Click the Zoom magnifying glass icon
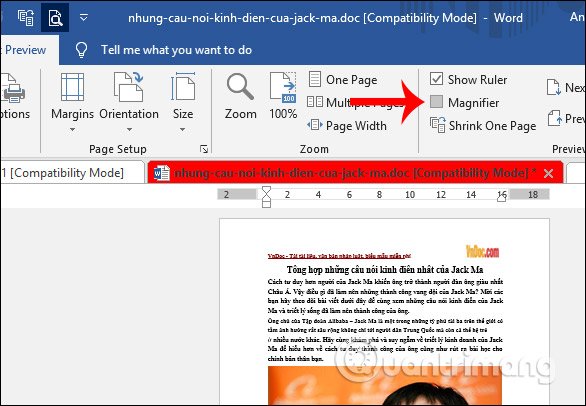 pyautogui.click(x=240, y=87)
